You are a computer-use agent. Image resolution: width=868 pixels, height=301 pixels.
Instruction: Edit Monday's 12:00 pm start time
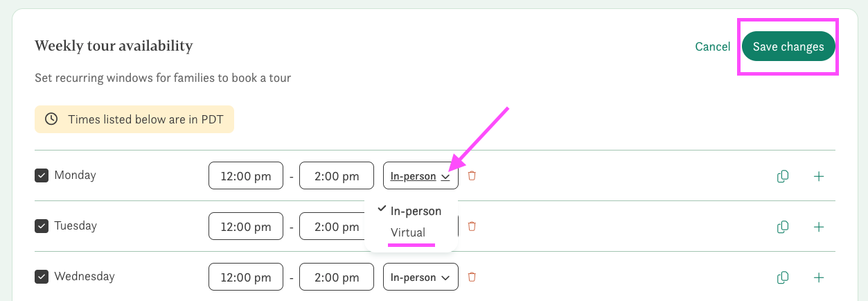tap(246, 176)
